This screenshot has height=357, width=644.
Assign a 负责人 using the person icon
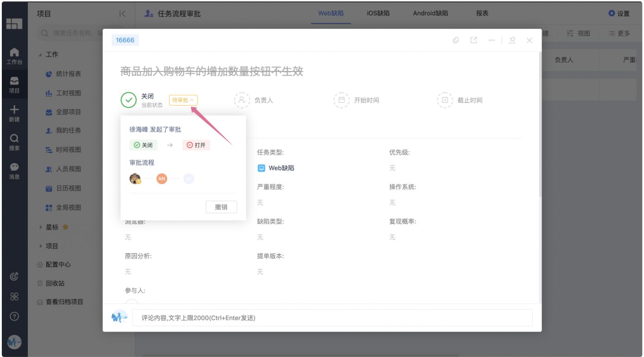(x=242, y=100)
